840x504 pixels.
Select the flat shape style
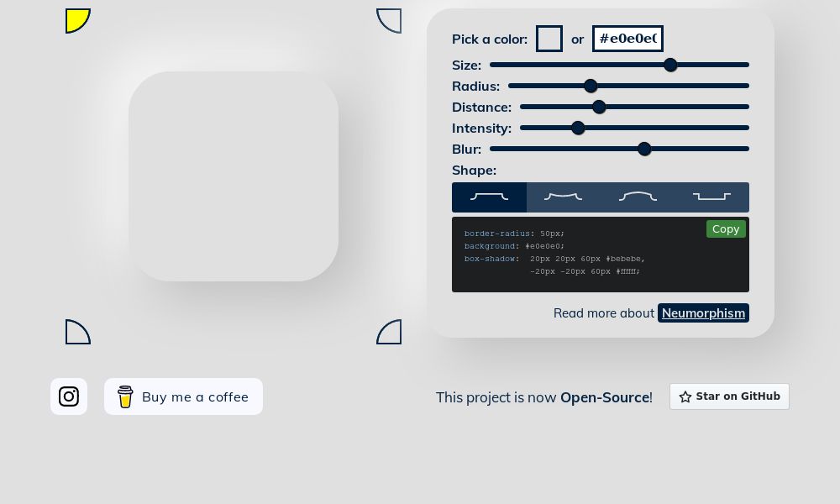point(490,197)
